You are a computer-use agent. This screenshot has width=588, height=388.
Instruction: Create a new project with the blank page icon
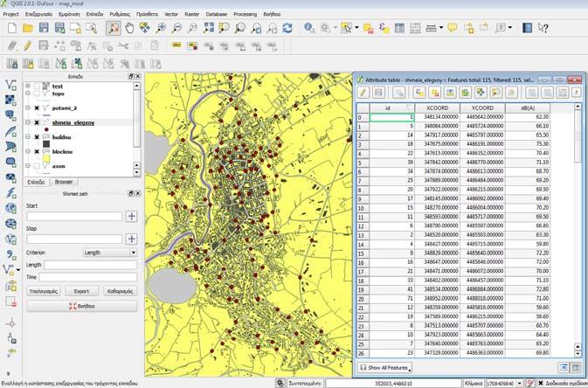pos(12,28)
